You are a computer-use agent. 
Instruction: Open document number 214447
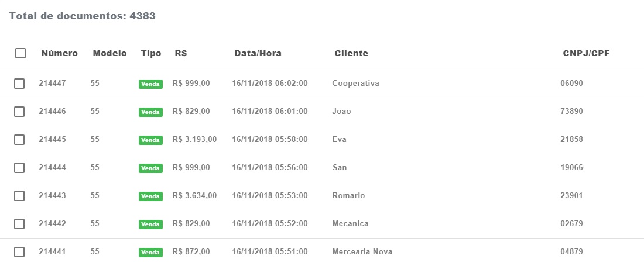[52, 84]
